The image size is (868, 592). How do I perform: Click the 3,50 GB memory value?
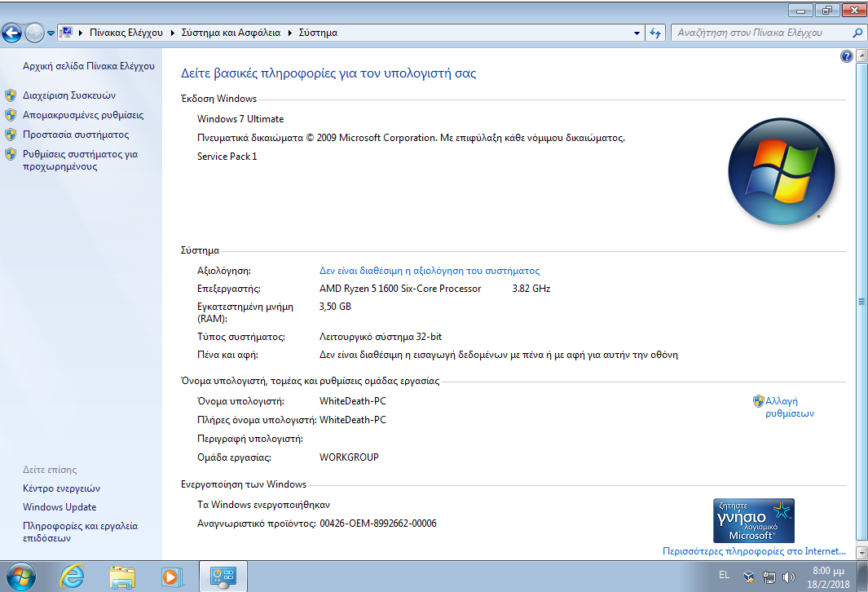335,307
